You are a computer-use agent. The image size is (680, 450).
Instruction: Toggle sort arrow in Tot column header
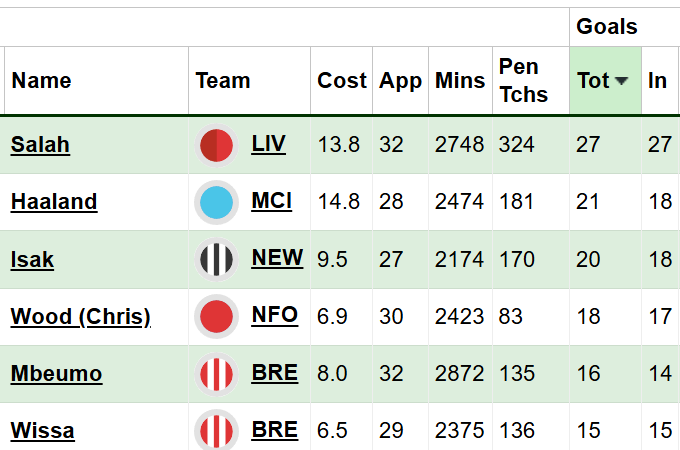[621, 81]
